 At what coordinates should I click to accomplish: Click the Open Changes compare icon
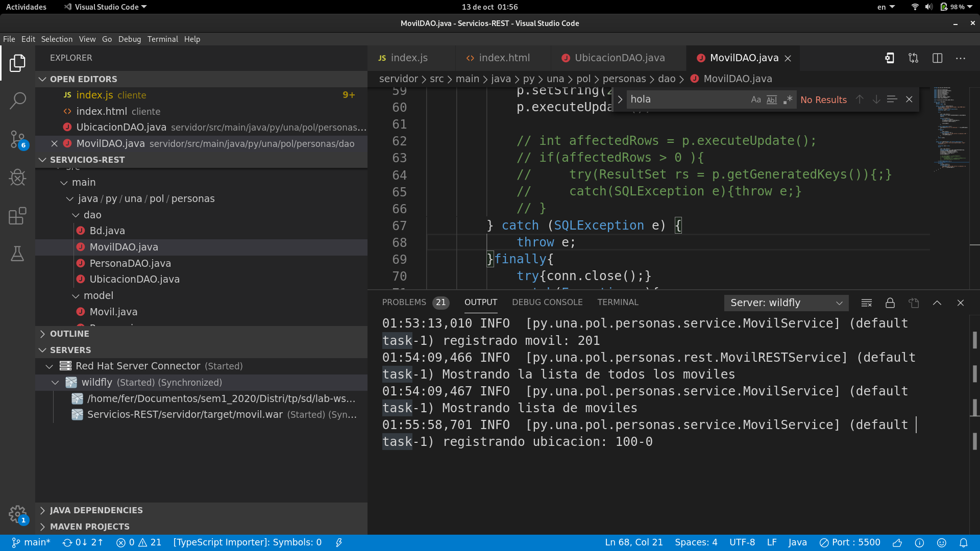coord(913,58)
